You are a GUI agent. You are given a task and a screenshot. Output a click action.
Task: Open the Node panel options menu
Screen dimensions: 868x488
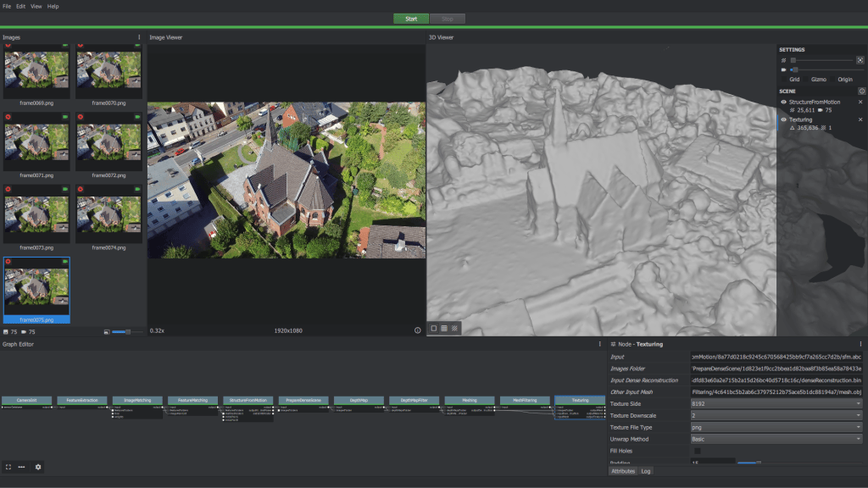click(860, 344)
